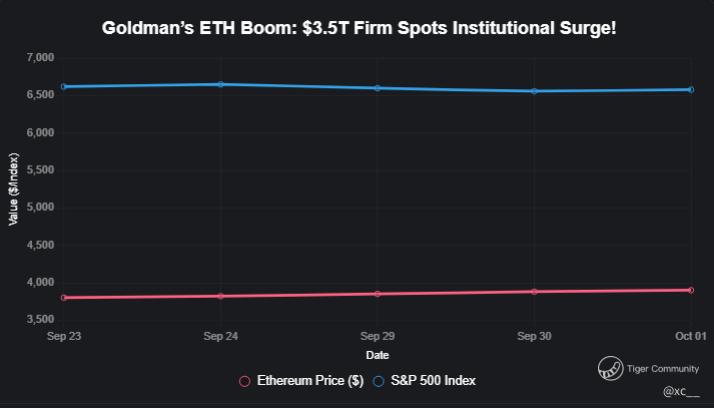Image resolution: width=714 pixels, height=408 pixels.
Task: Click the S&P 500 point for Sep 29
Action: pos(377,88)
